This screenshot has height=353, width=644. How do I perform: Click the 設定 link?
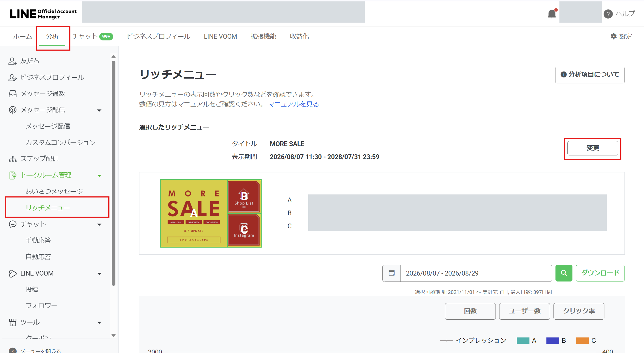[621, 36]
